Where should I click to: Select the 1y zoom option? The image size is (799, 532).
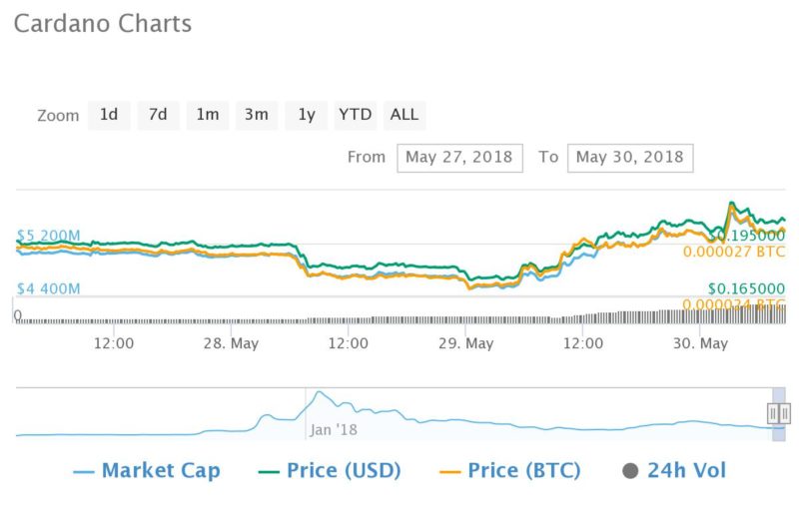pyautogui.click(x=307, y=115)
